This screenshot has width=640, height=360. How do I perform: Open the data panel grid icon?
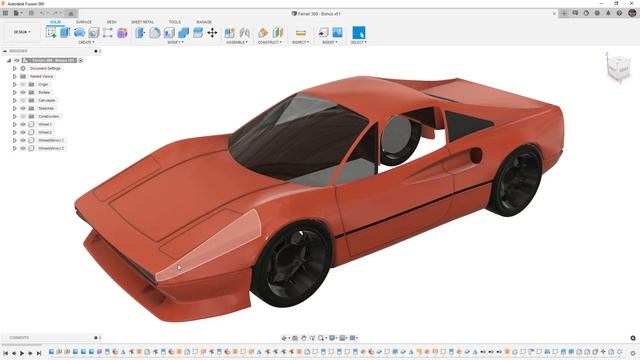[x=5, y=13]
